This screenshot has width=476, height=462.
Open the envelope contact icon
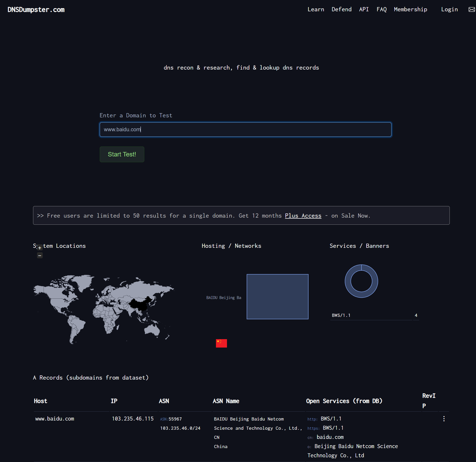(x=472, y=9)
